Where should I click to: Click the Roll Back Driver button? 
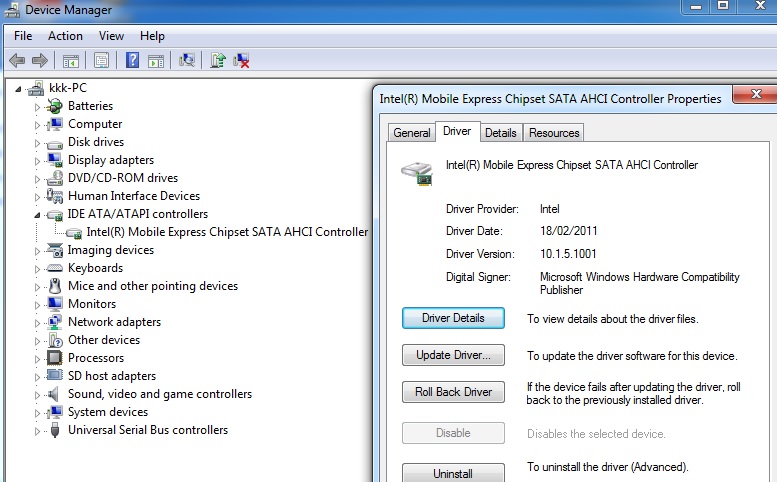(453, 392)
